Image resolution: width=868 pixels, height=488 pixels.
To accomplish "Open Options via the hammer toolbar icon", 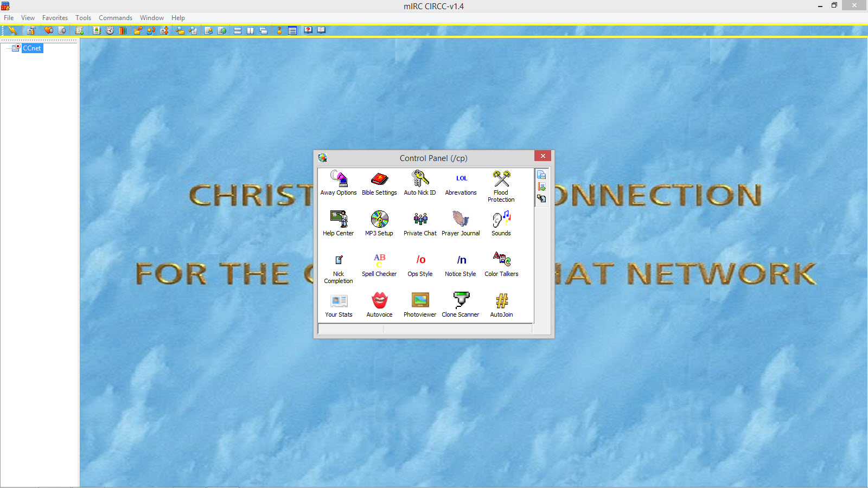I will click(x=31, y=30).
